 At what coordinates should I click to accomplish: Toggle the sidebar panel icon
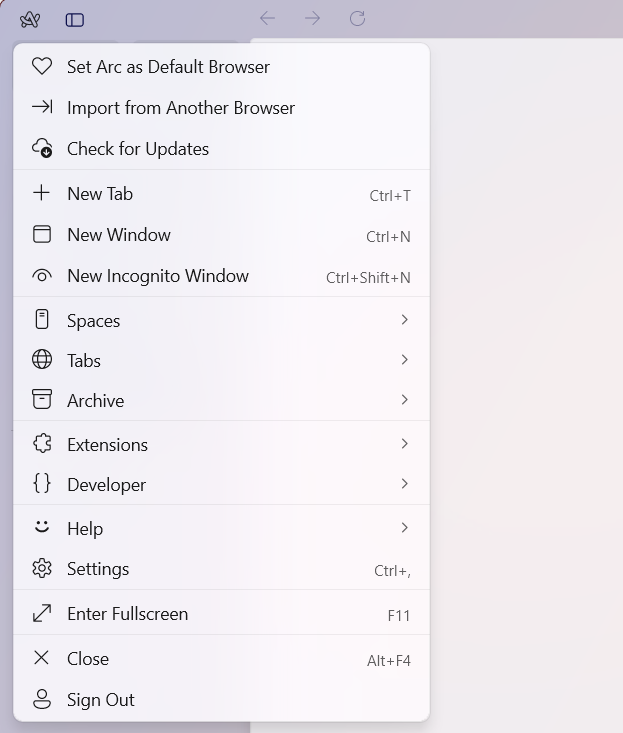pyautogui.click(x=75, y=19)
